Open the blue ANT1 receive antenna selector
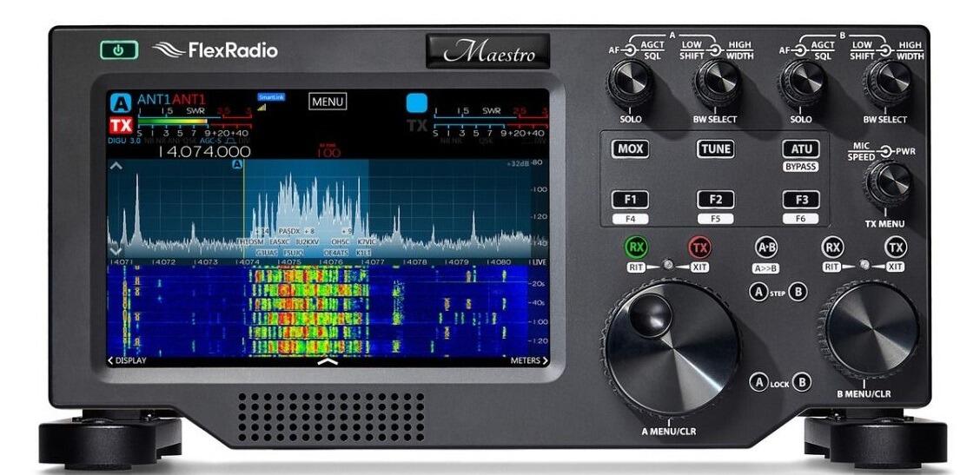 (x=154, y=100)
